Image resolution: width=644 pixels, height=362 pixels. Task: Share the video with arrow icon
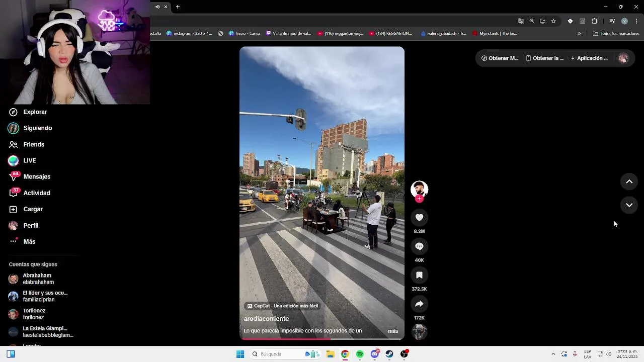point(419,304)
